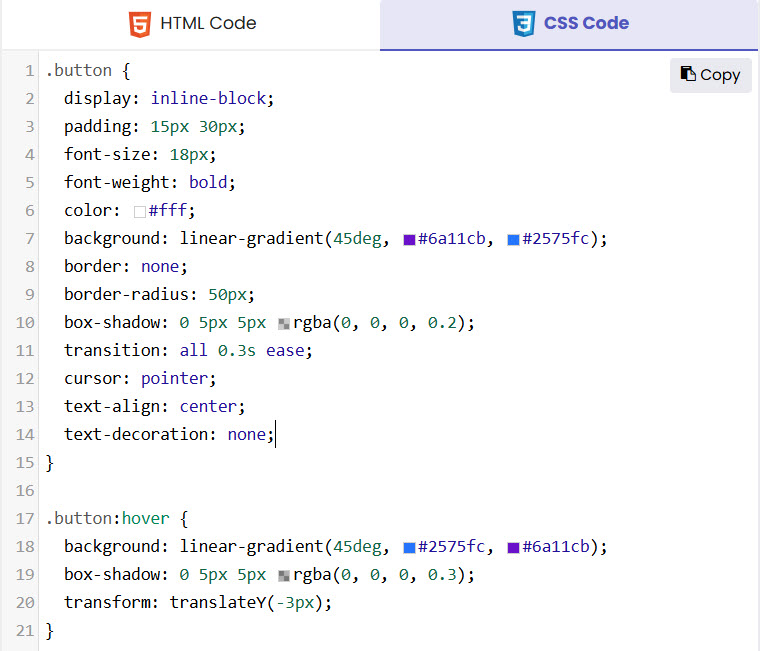Click the bold font-weight value
Viewport: 760px width, 651px height.
[208, 183]
